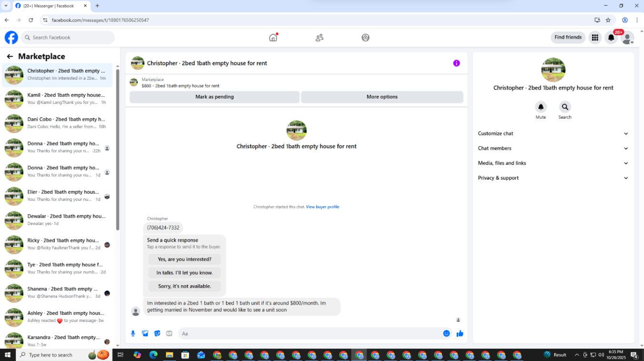The image size is (644, 361).
Task: Open the notifications bell icon
Action: tap(611, 37)
